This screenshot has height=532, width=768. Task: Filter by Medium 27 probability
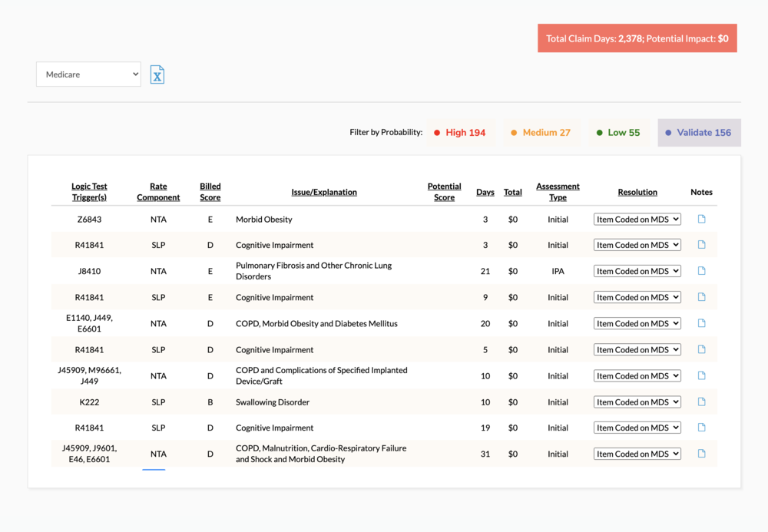pos(541,133)
